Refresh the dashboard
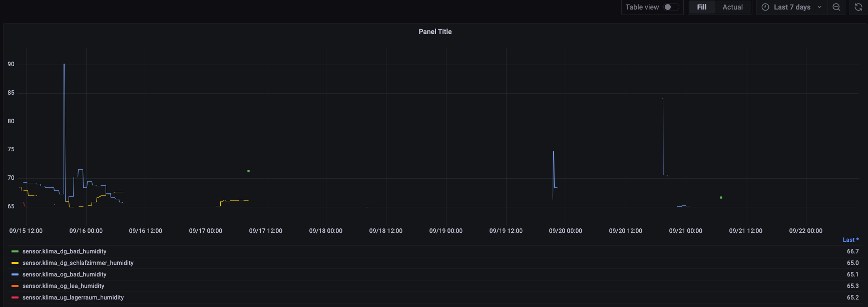This screenshot has height=307, width=868. point(858,7)
